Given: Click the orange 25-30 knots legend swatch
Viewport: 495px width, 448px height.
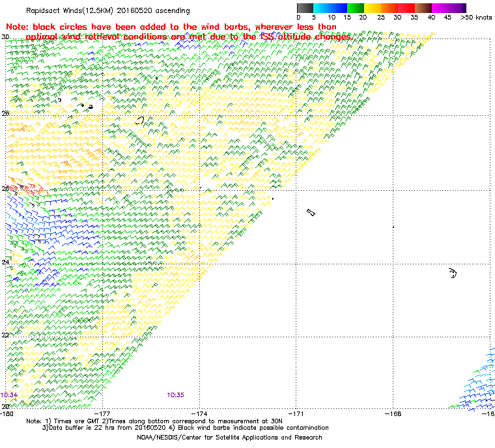Looking at the screenshot, I should click(389, 8).
